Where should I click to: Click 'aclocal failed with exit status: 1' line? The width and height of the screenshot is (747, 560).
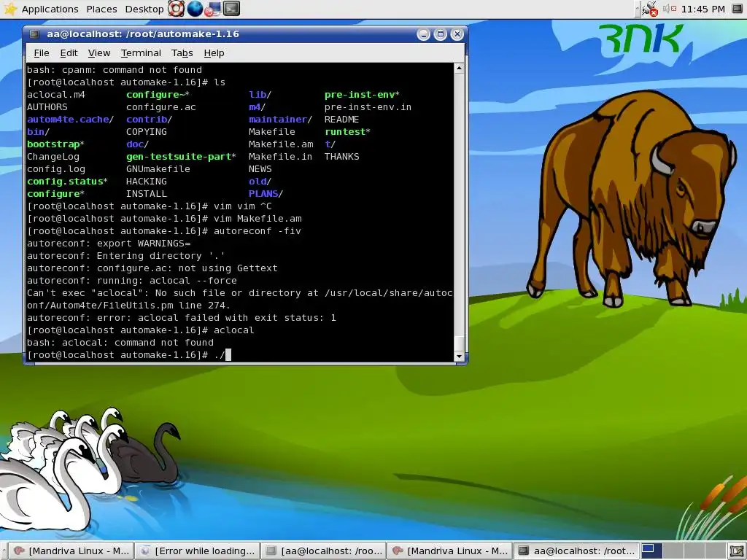coord(182,318)
